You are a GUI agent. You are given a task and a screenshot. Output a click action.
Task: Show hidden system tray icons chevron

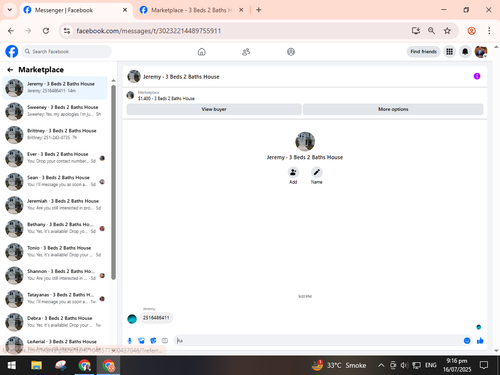[x=381, y=366]
